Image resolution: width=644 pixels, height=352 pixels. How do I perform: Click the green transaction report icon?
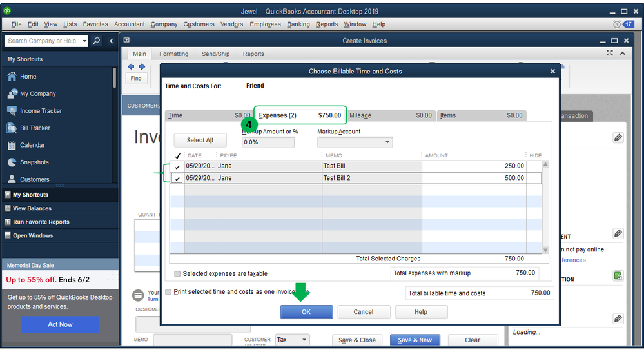click(618, 275)
